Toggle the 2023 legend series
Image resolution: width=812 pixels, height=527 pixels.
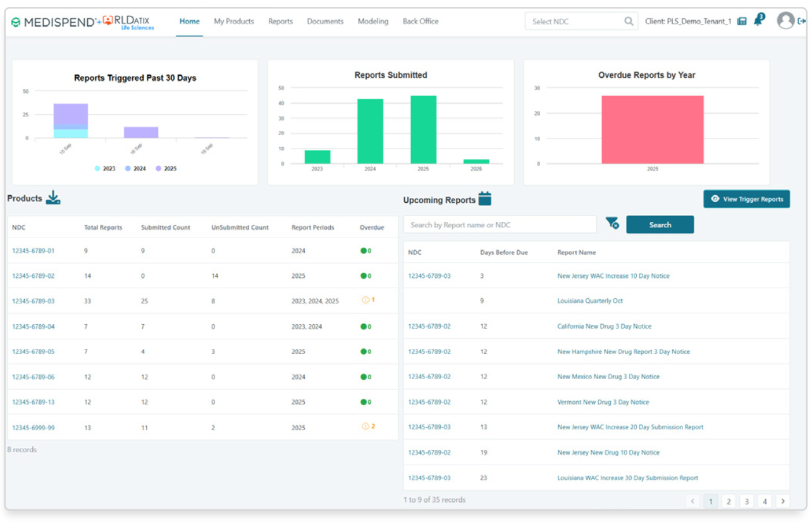tap(105, 169)
